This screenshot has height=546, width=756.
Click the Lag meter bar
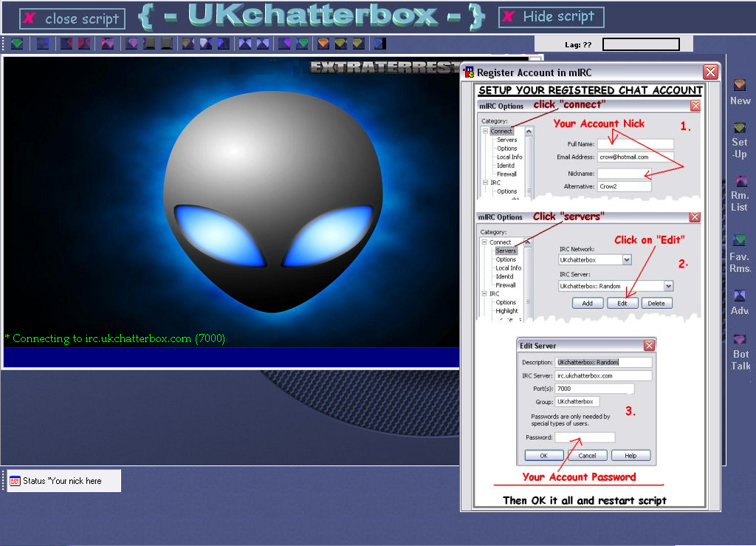pyautogui.click(x=641, y=44)
